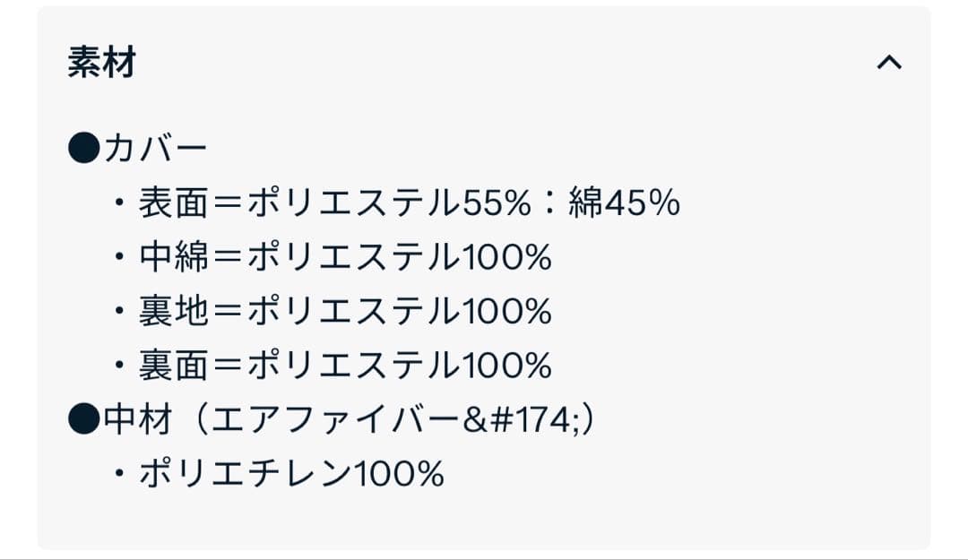The width and height of the screenshot is (968, 560).
Task: Click the small dot before 表面
Action: (119, 205)
